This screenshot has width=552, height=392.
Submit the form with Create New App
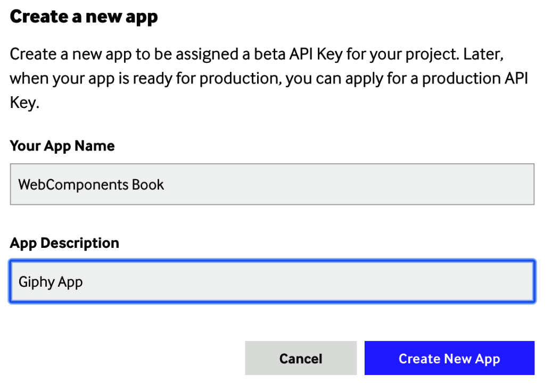pos(449,358)
